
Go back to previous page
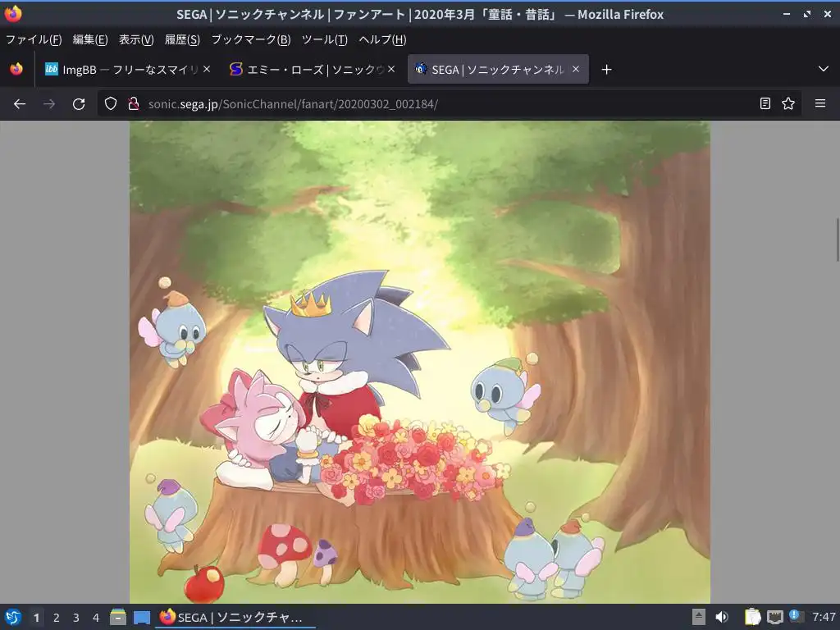click(x=20, y=104)
